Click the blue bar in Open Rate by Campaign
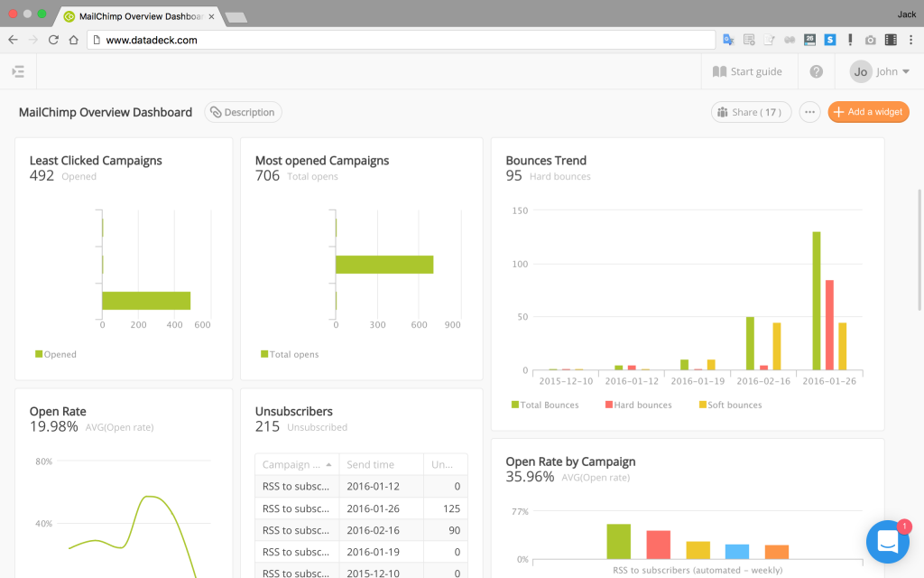The width and height of the screenshot is (924, 578). [736, 552]
